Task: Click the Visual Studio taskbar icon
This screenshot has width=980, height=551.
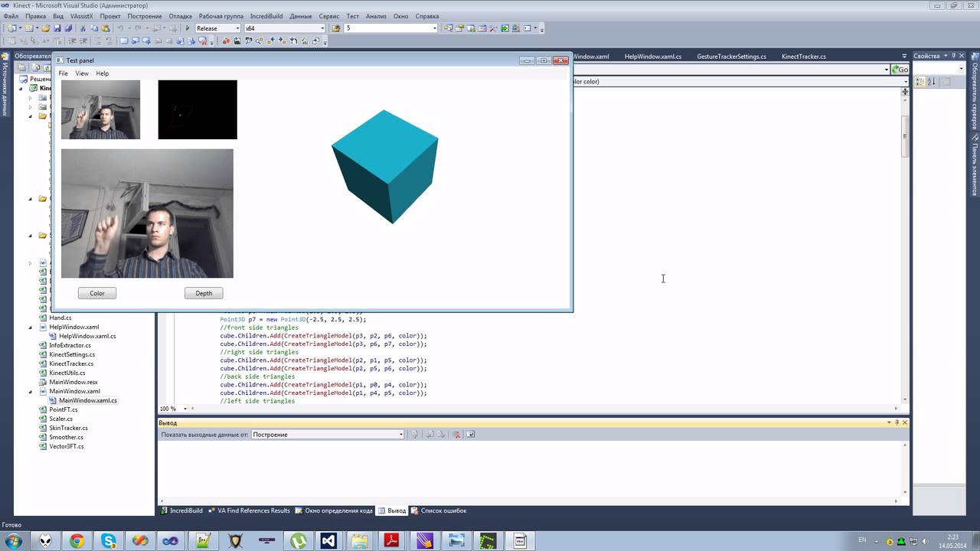Action: coord(328,541)
